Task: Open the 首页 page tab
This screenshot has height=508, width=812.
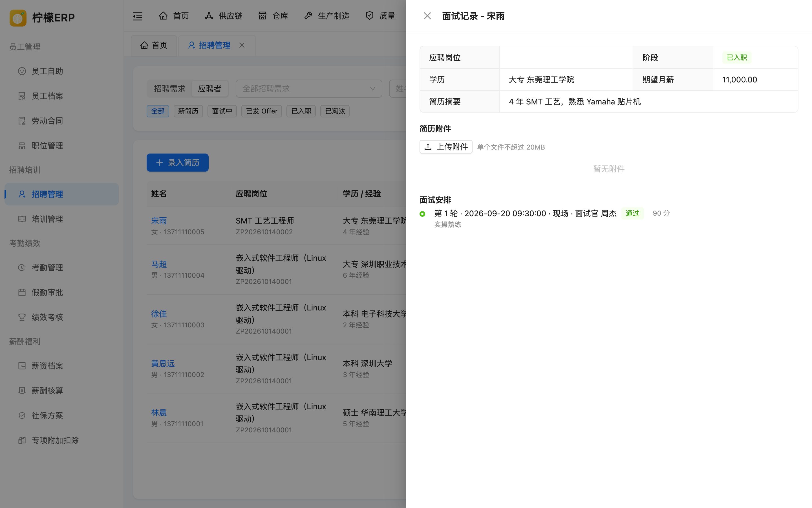Action: click(x=154, y=45)
